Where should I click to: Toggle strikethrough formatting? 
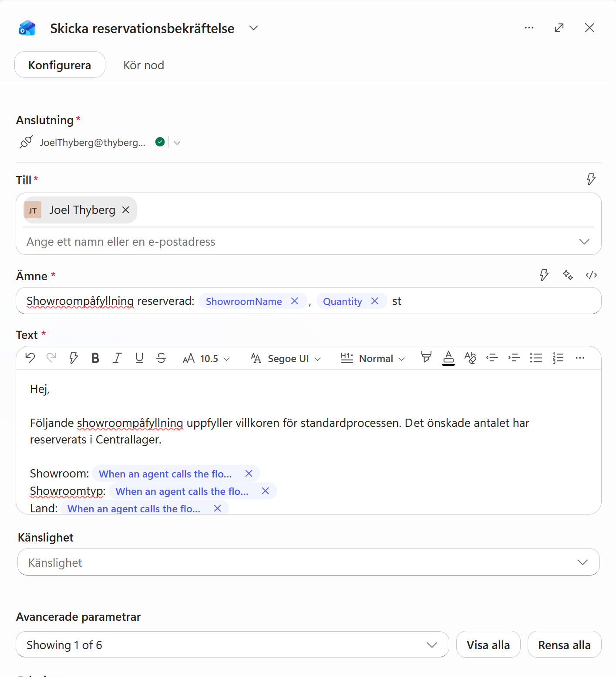(x=161, y=358)
